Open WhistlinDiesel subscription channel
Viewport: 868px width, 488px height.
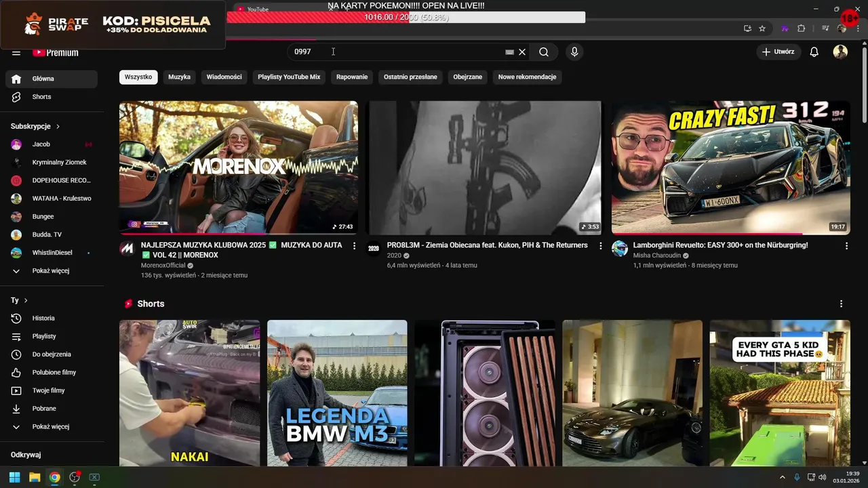(52, 253)
